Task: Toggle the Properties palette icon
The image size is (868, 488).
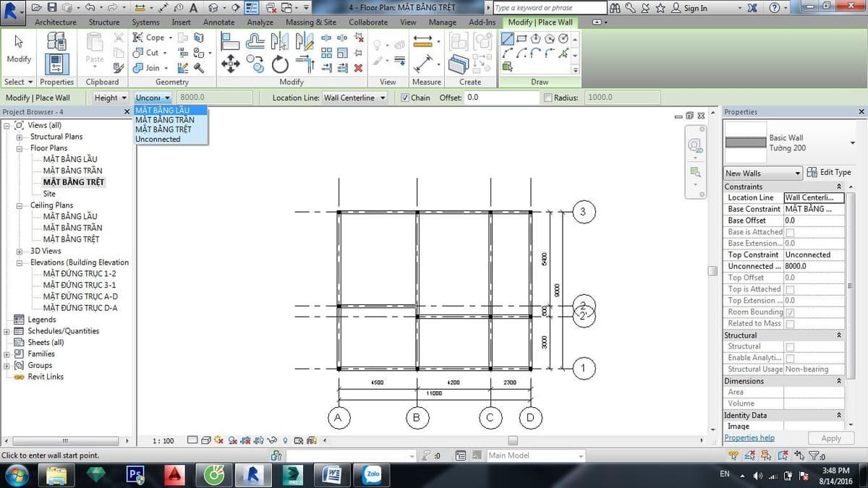Action: [x=56, y=64]
